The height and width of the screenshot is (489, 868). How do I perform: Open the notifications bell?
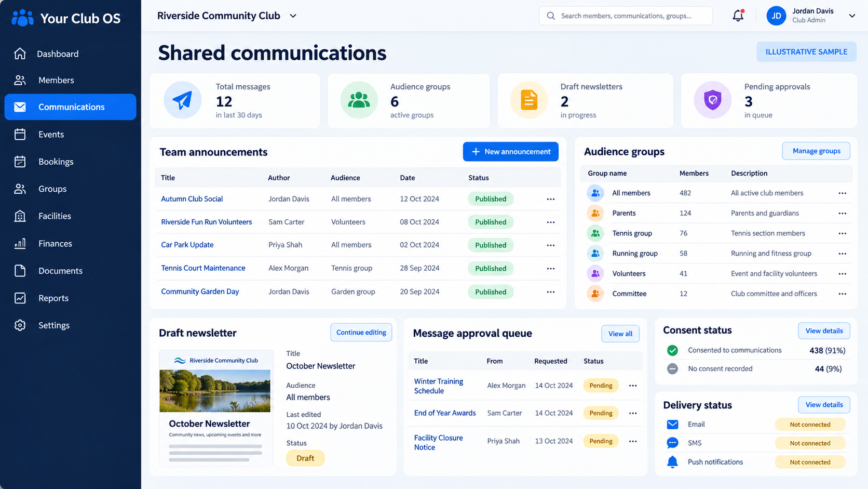[738, 16]
